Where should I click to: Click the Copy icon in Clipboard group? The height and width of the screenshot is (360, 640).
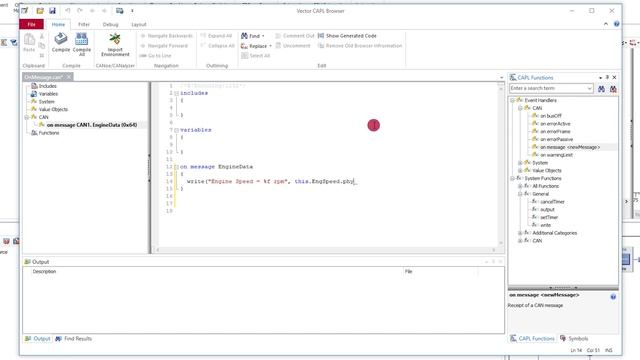pyautogui.click(x=42, y=45)
